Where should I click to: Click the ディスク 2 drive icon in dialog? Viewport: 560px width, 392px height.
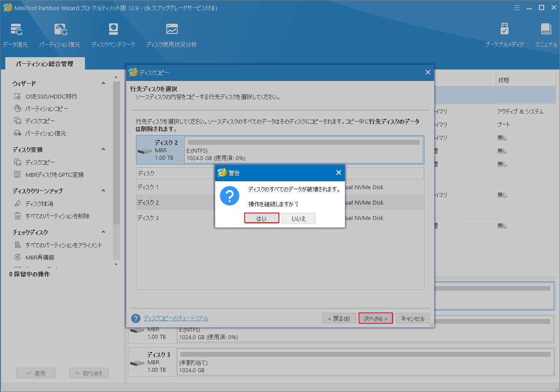tap(145, 151)
